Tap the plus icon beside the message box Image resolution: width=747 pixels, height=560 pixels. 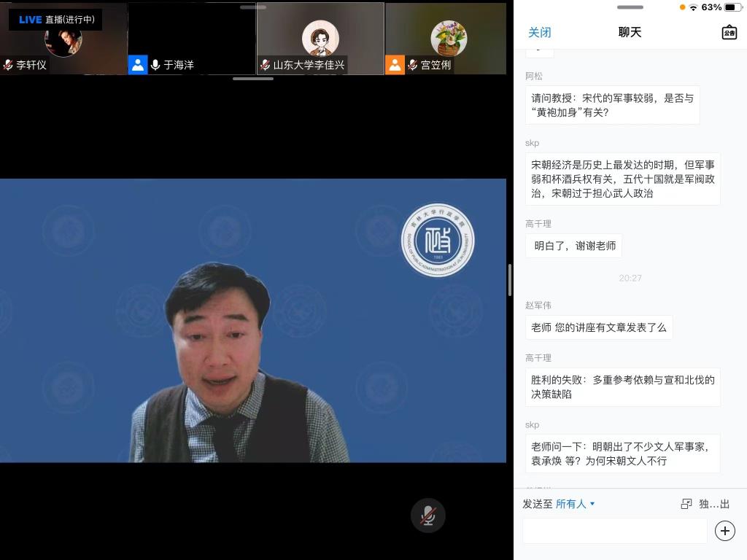click(724, 530)
